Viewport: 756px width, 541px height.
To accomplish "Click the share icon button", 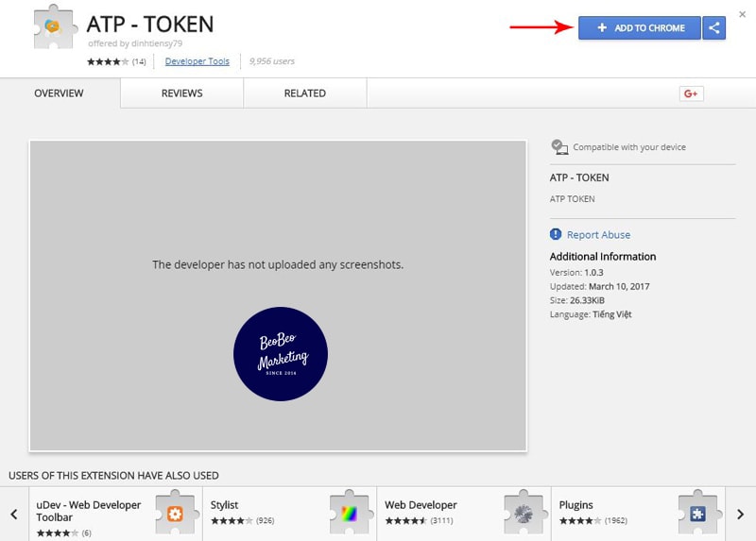I will point(714,28).
